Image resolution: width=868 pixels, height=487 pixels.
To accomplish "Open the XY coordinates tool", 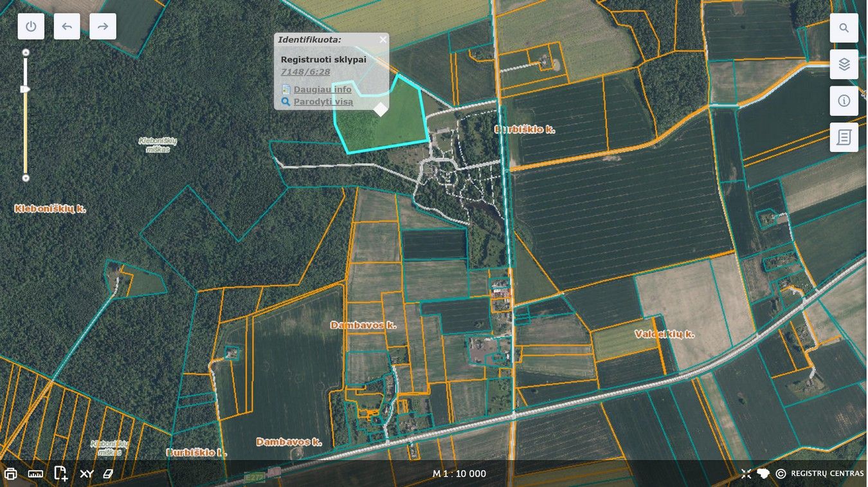I will point(87,474).
